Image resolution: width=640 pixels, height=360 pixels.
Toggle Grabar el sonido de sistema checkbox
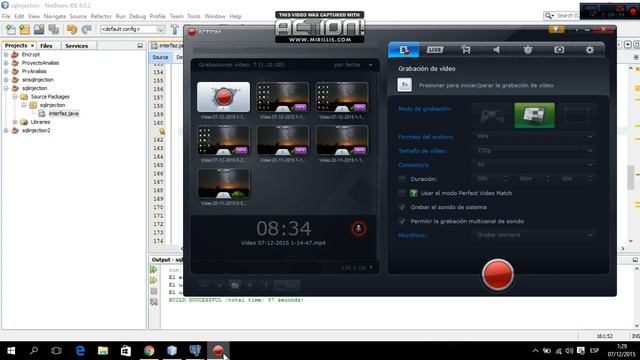pos(402,207)
